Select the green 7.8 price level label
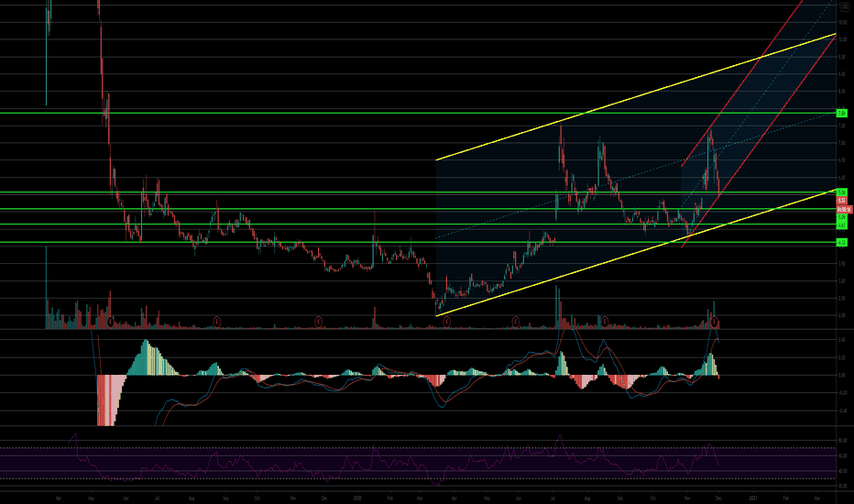The width and height of the screenshot is (854, 504). point(841,114)
